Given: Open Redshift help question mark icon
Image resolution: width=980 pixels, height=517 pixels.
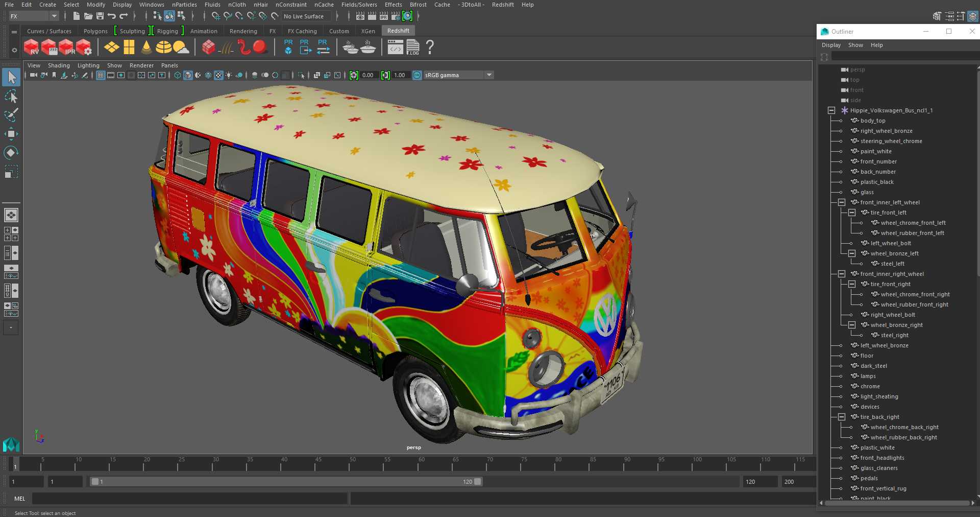Looking at the screenshot, I should (x=430, y=48).
